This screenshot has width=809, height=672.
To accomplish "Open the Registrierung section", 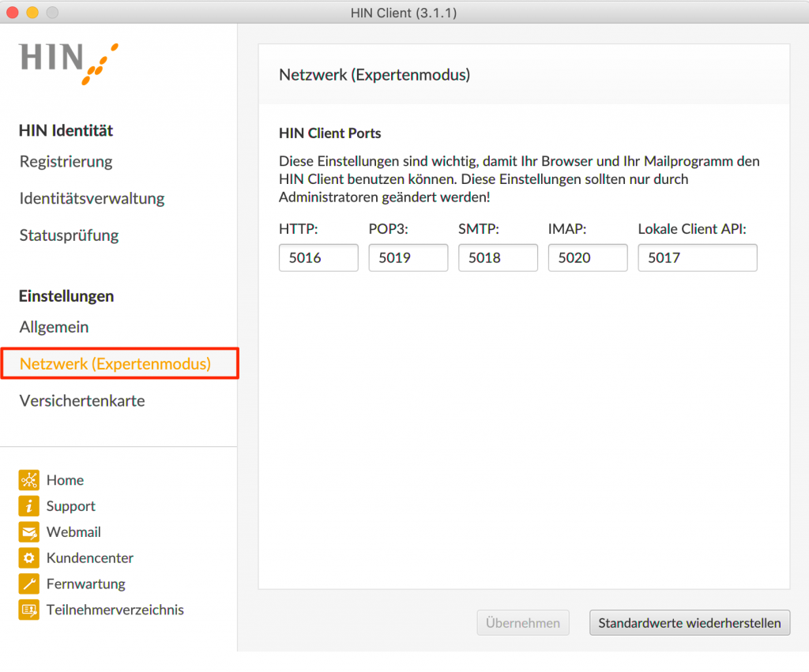I will click(66, 162).
